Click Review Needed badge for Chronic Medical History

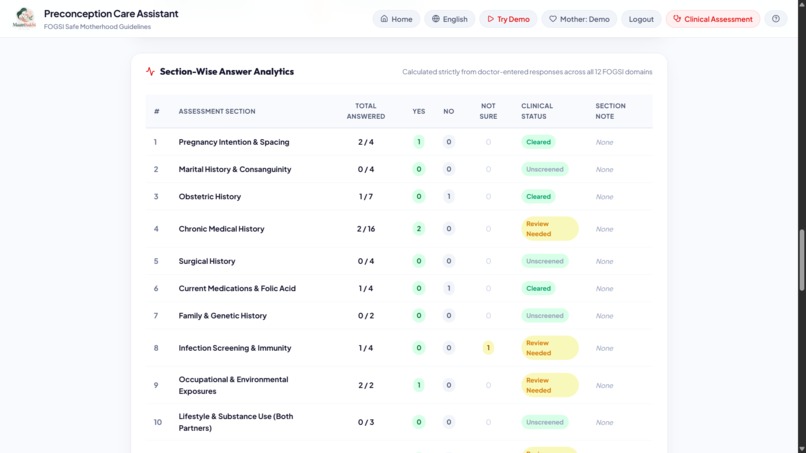pos(549,229)
